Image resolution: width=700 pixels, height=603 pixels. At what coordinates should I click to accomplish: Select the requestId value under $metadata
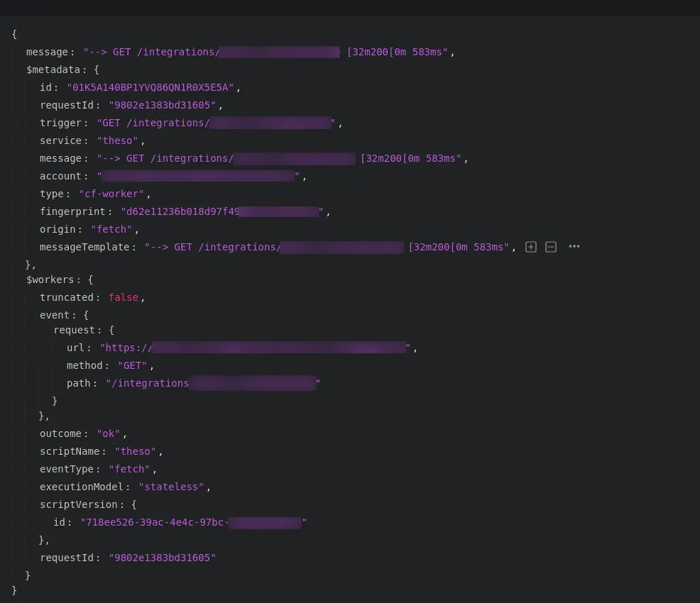[162, 105]
